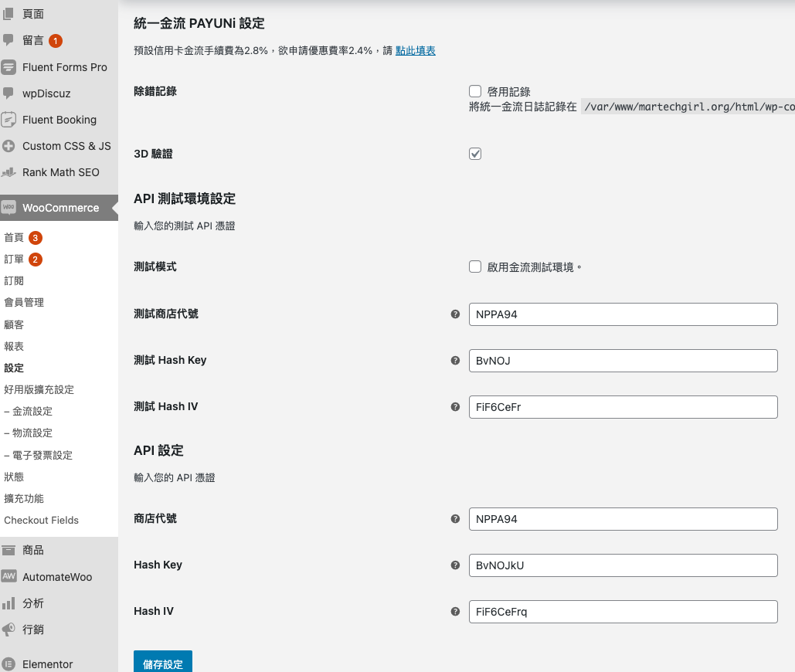The height and width of the screenshot is (672, 795).
Task: Open the WooCommerce sidebar icon
Action: click(9, 207)
